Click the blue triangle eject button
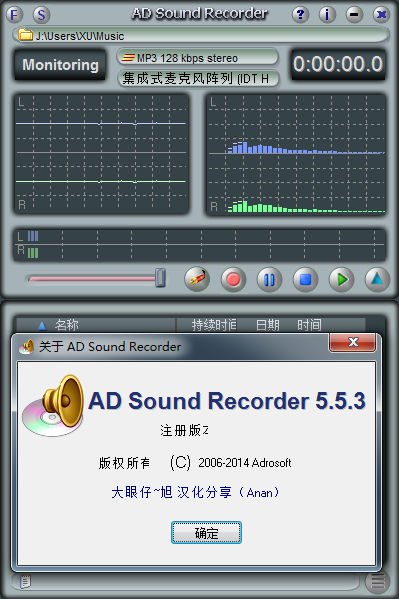The height and width of the screenshot is (599, 399). (x=377, y=279)
